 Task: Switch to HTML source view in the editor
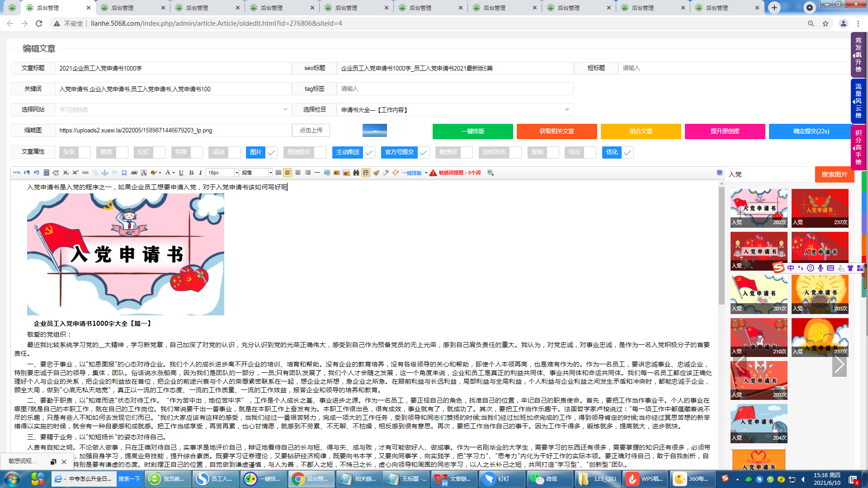tap(17, 173)
